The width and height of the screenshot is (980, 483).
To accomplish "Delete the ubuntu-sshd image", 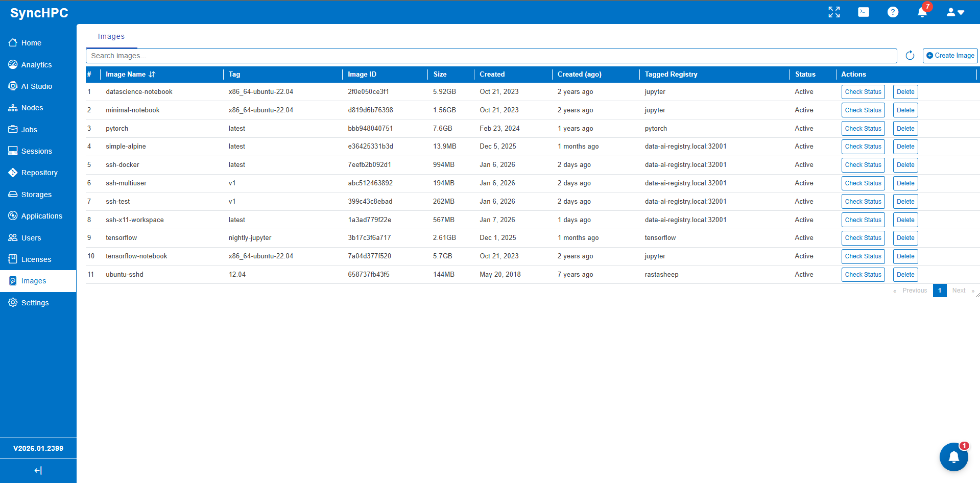I will point(905,274).
